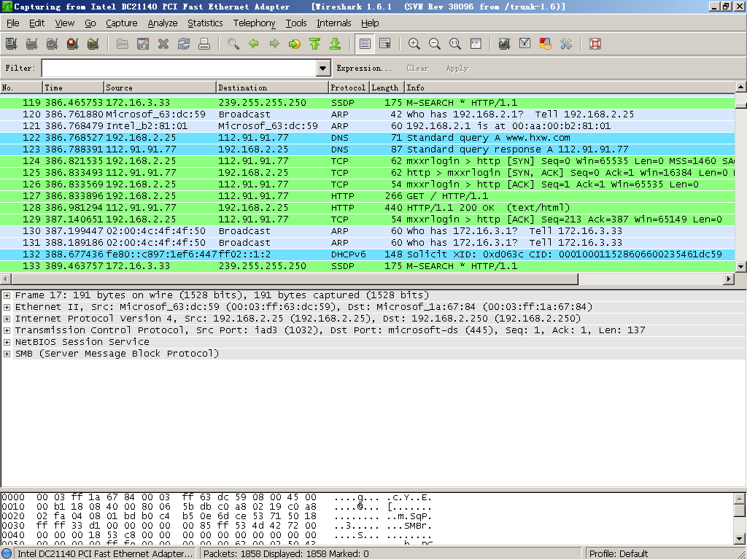747x560 pixels.
Task: Jump to the first packet
Action: tap(315, 44)
